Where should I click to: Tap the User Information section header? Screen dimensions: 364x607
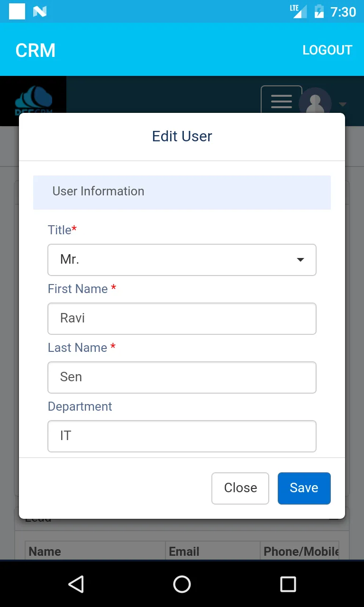pos(182,192)
